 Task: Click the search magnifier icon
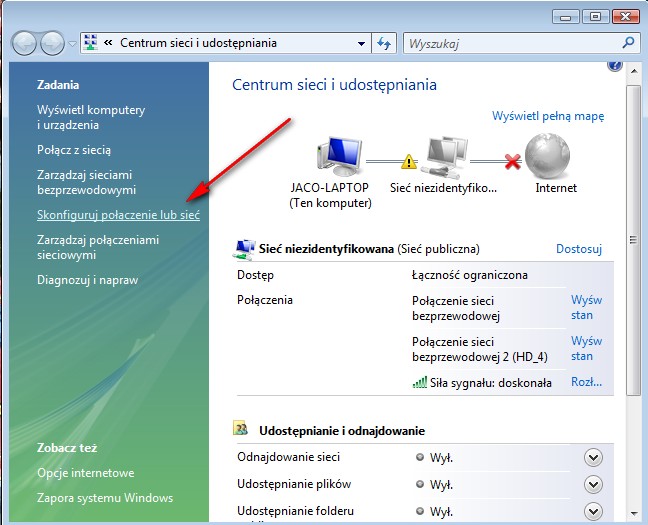click(628, 43)
